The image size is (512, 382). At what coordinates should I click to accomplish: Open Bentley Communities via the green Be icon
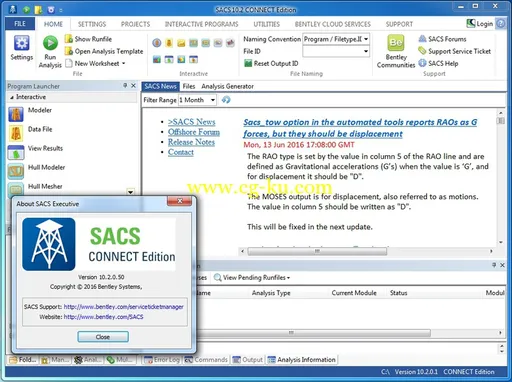click(396, 43)
